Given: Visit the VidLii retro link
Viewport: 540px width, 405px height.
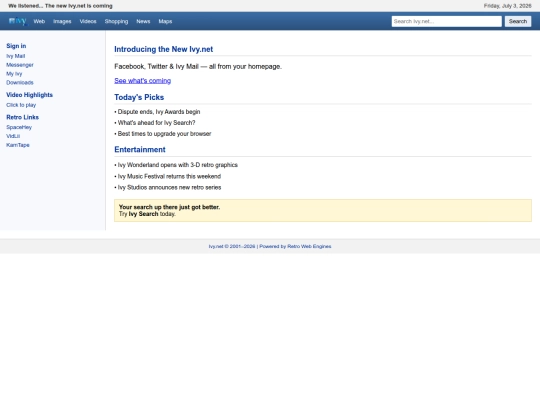Looking at the screenshot, I should 13,136.
